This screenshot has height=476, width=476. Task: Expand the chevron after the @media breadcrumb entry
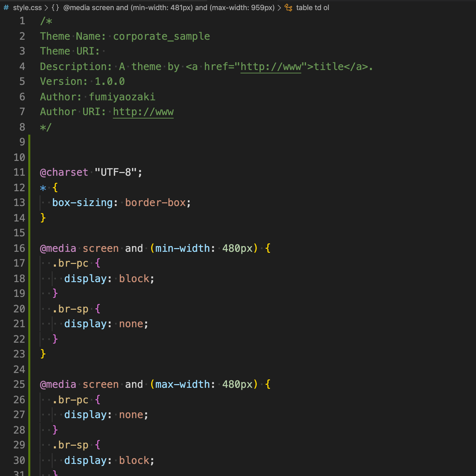click(x=279, y=7)
